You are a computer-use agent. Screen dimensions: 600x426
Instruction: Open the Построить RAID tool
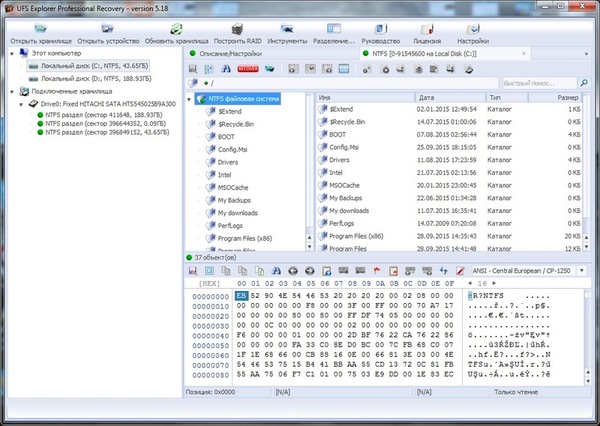[x=238, y=32]
